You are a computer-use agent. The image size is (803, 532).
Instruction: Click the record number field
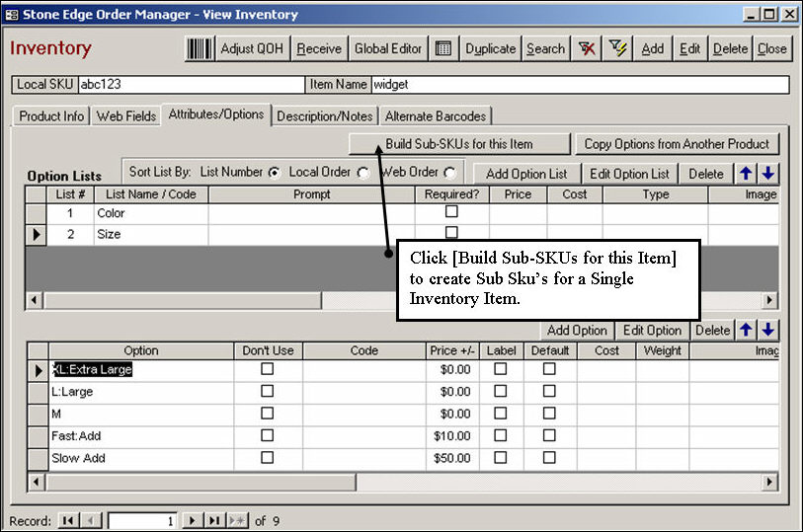(x=142, y=521)
